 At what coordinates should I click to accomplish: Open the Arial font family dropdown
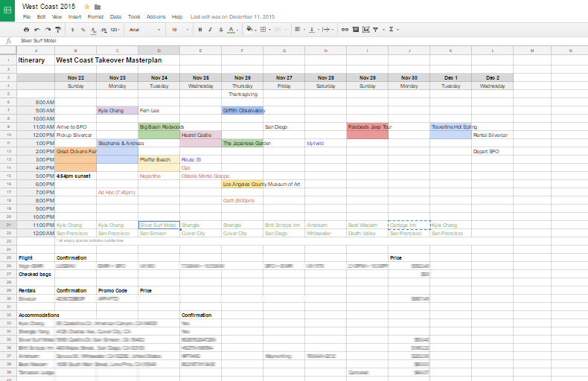(144, 30)
